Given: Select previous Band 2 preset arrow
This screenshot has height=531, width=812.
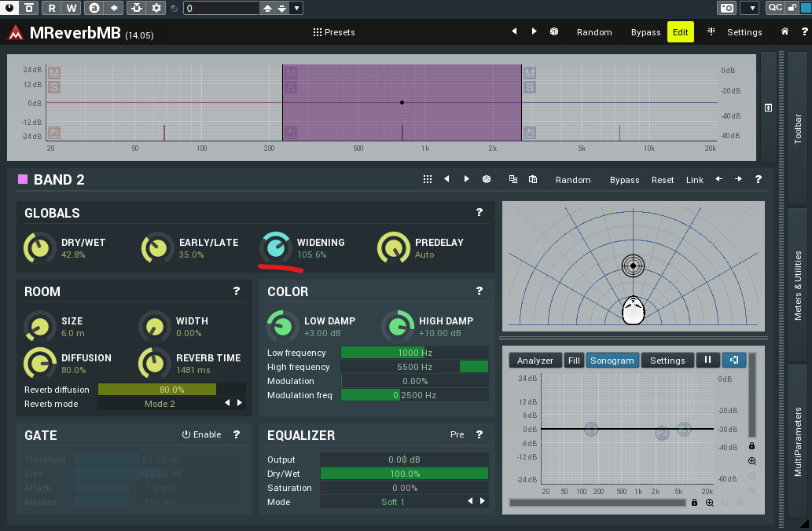Looking at the screenshot, I should click(x=446, y=179).
